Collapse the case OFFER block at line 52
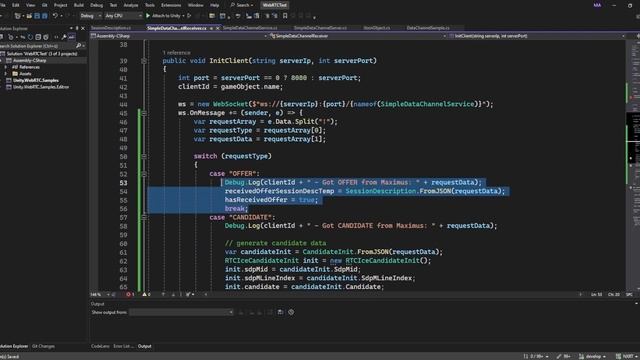The height and width of the screenshot is (360, 640). pyautogui.click(x=144, y=174)
